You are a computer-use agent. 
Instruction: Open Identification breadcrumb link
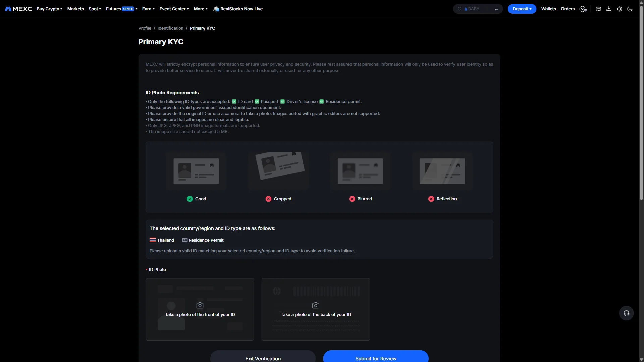(170, 28)
